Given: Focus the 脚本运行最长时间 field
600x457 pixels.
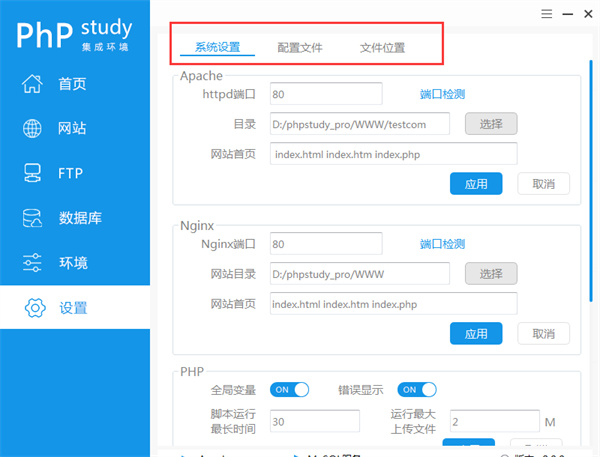Looking at the screenshot, I should click(315, 421).
